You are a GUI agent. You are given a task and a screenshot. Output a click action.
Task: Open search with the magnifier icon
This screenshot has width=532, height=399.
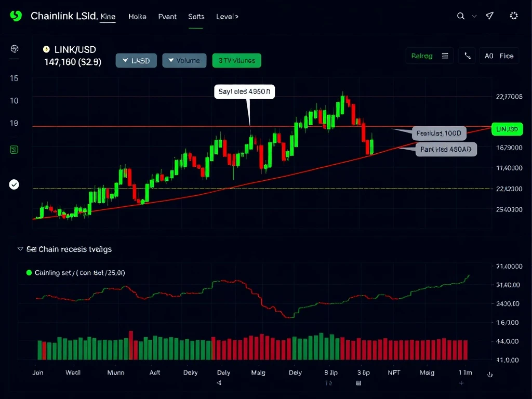(x=460, y=16)
